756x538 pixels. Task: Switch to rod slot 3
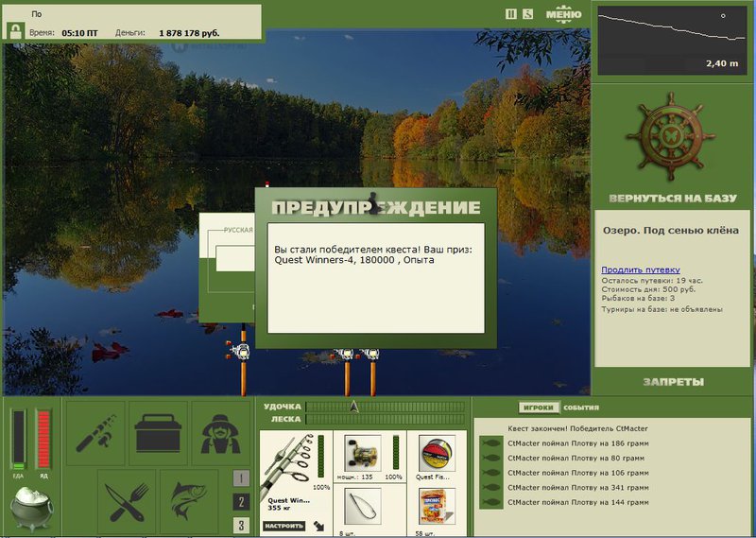point(241,525)
